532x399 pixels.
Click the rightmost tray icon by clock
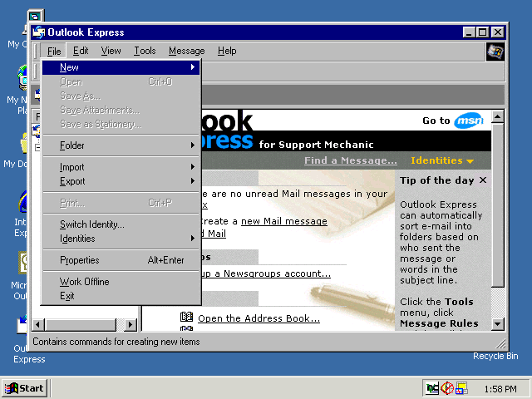coord(461,388)
